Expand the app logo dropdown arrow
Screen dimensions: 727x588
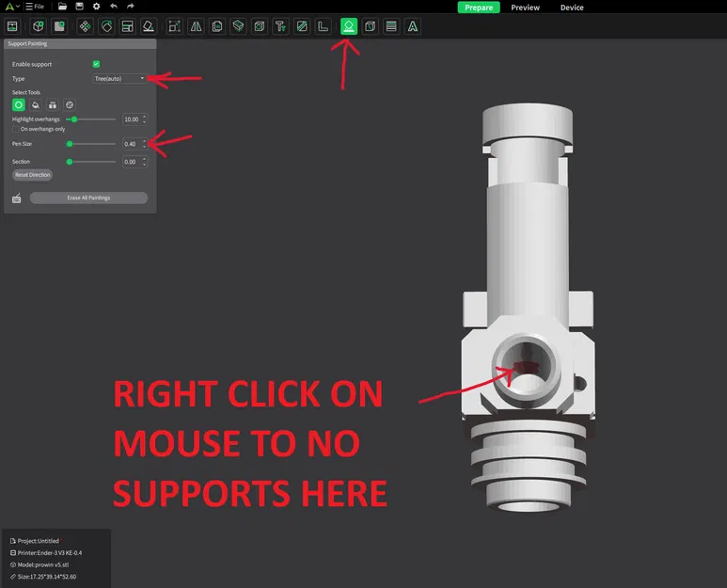(18, 7)
